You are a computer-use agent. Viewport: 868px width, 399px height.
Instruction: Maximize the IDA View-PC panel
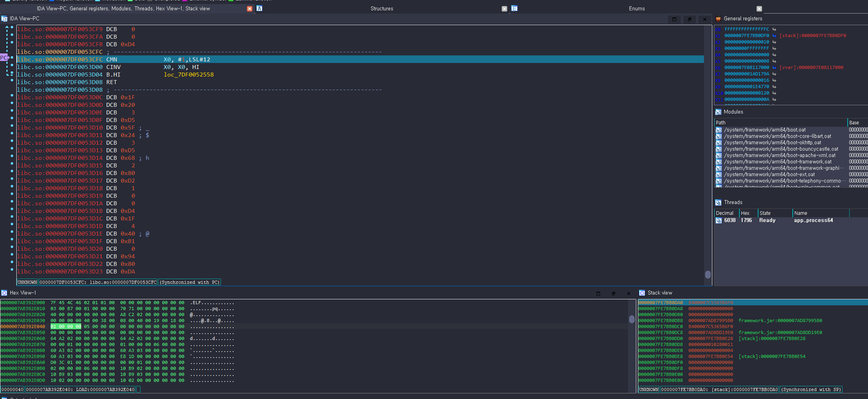(674, 19)
